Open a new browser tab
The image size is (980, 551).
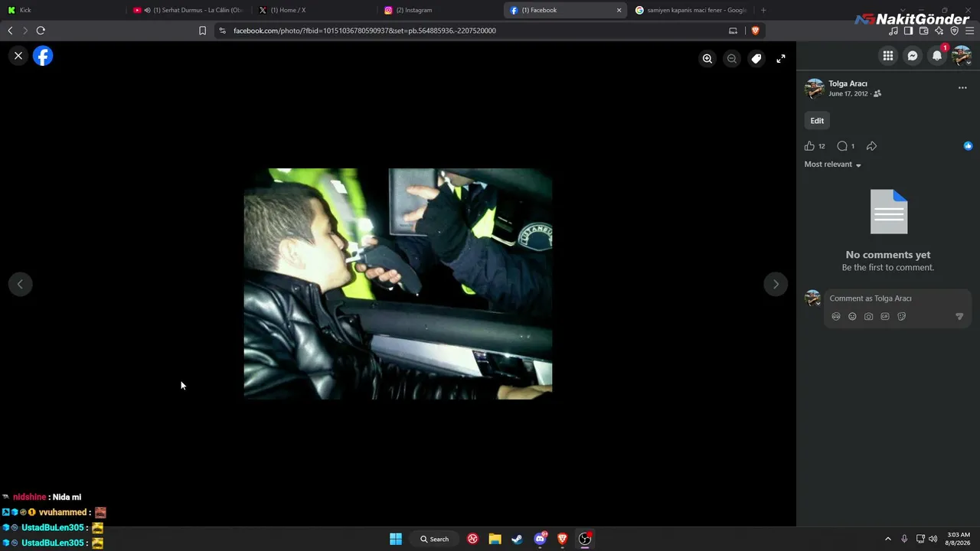tap(763, 10)
